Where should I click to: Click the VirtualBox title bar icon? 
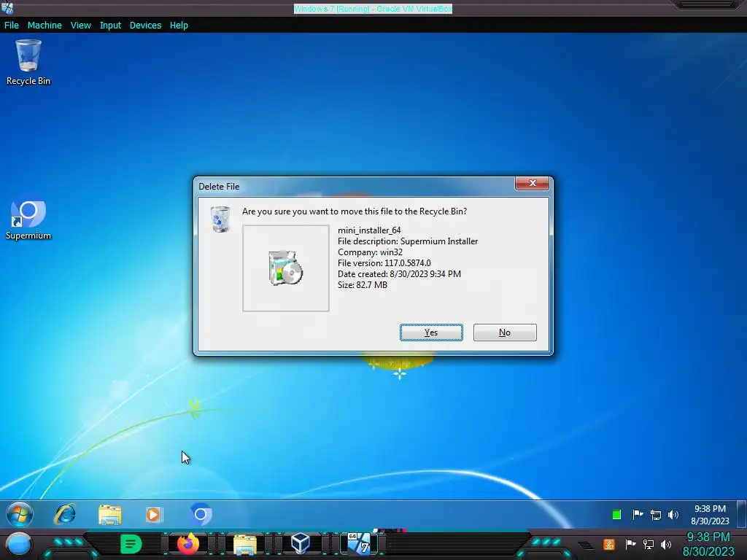coord(7,7)
